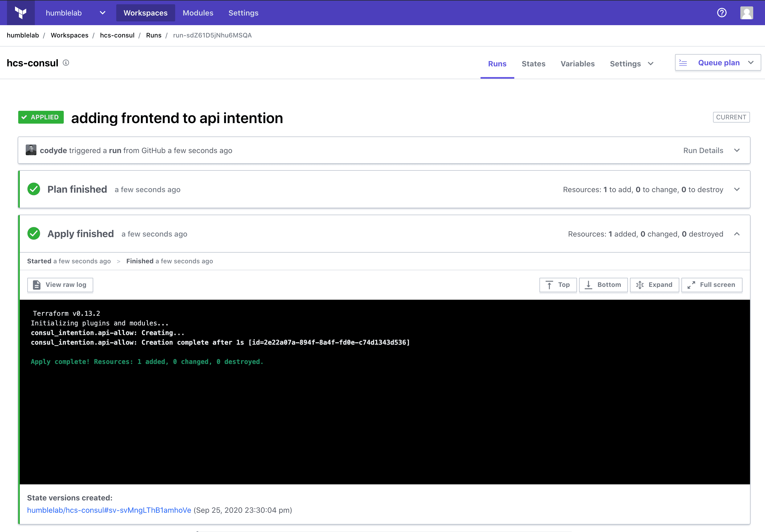Go to Runs breadcrumb link
Screen dimensions: 765x532
coord(153,35)
